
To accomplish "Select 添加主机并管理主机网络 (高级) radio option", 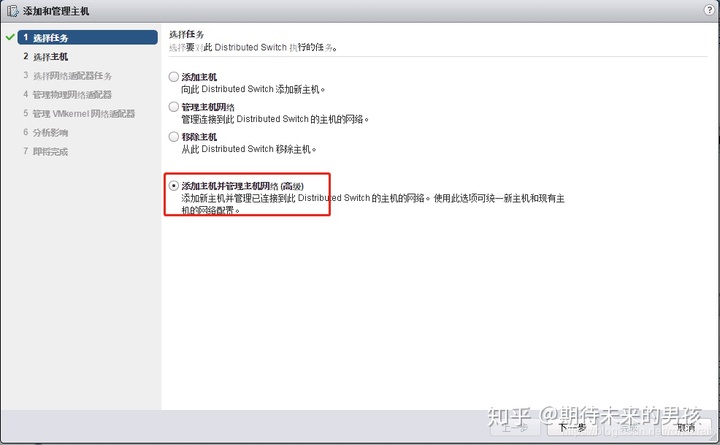I will pyautogui.click(x=174, y=186).
